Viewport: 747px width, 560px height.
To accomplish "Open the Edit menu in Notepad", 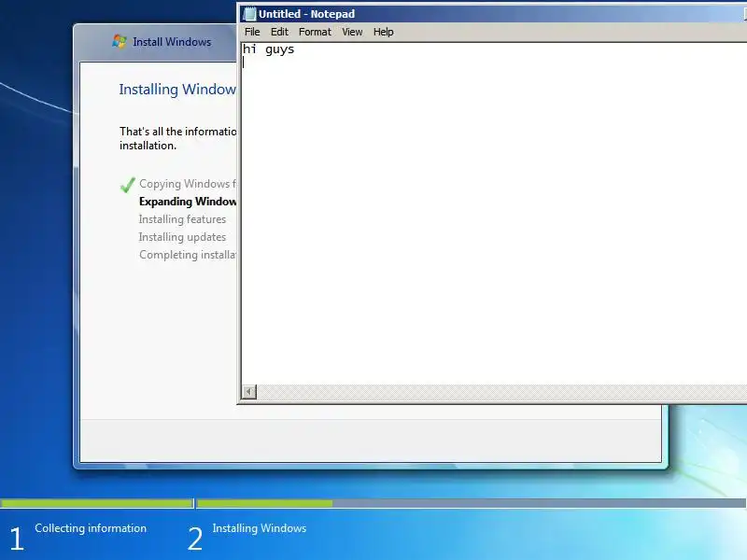I will 279,32.
